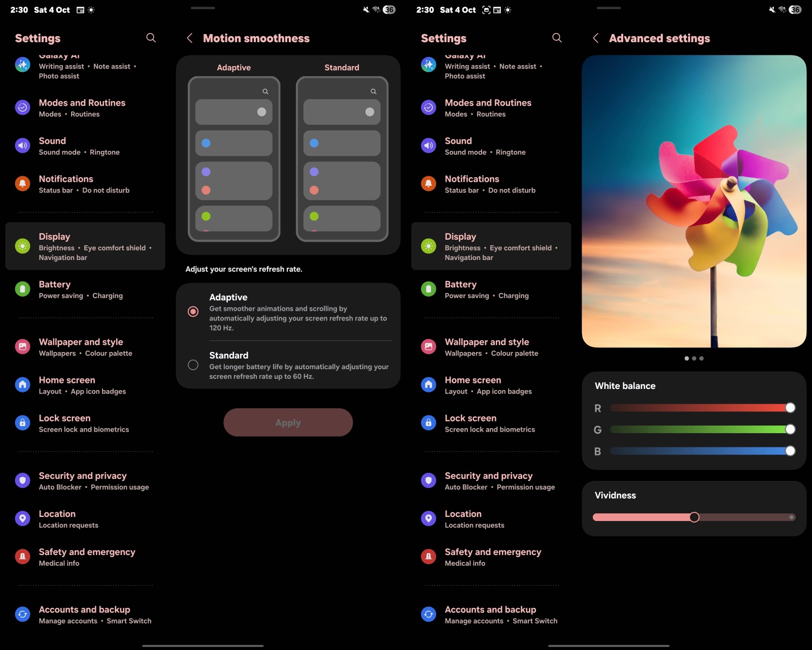Tap the green Battery icon in the Settings list beside Motion smoothness
The height and width of the screenshot is (650, 812).
(x=22, y=289)
